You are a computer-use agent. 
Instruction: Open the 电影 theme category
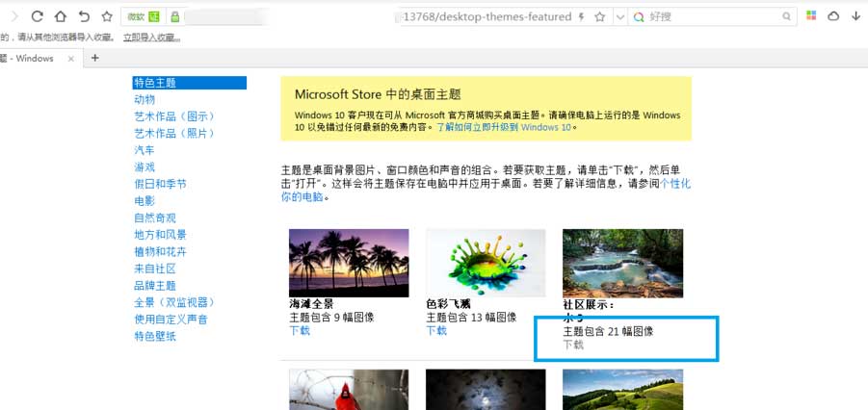coord(145,201)
